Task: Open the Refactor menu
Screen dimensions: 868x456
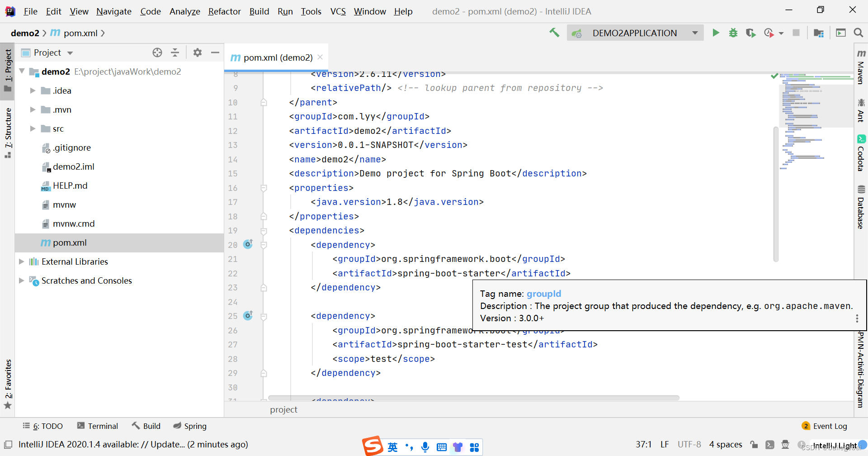Action: (224, 11)
